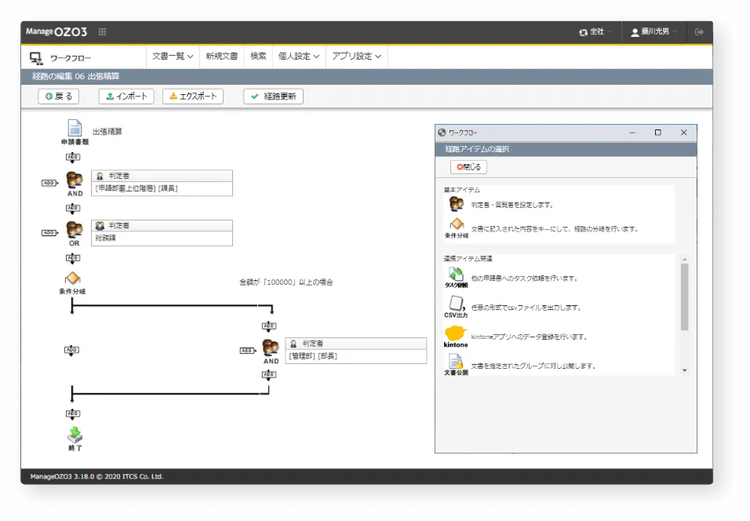Minimize the ワークフロー dialog window

(632, 133)
